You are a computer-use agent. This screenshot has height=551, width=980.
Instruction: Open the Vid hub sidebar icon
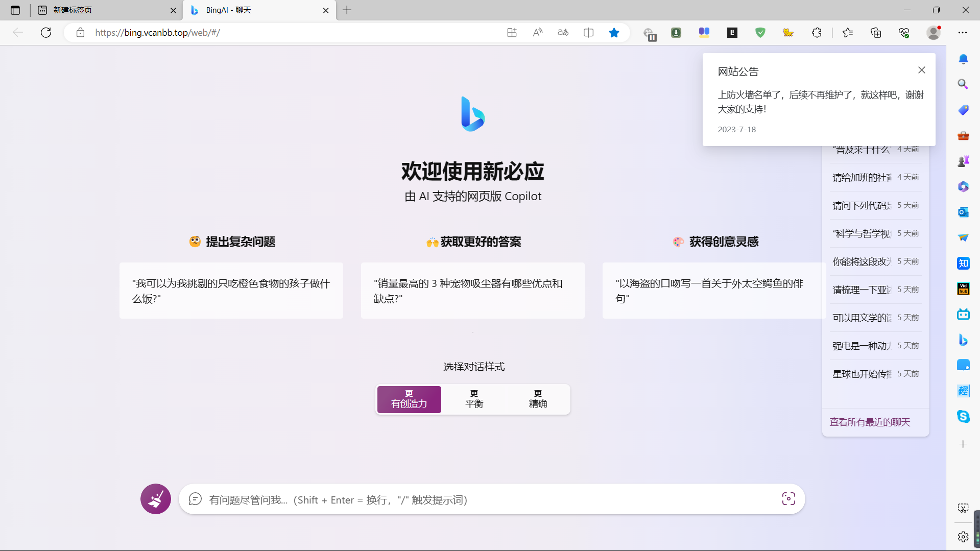tap(963, 289)
